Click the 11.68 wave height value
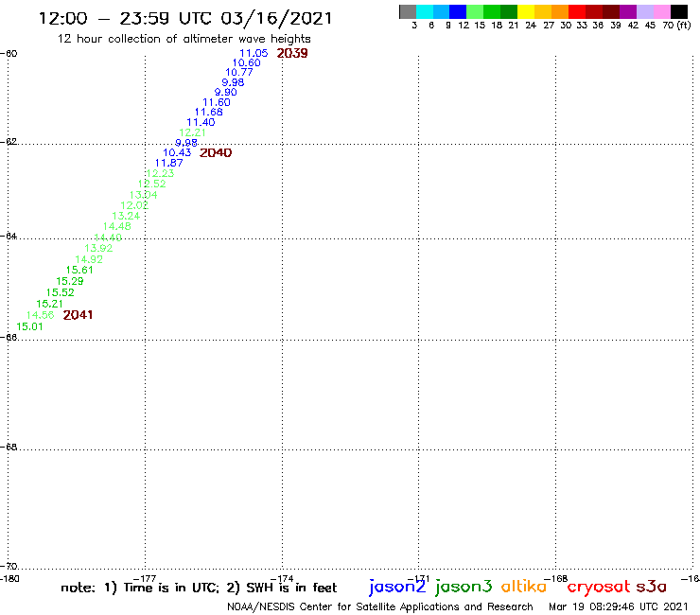The image size is (700, 615). tap(208, 112)
